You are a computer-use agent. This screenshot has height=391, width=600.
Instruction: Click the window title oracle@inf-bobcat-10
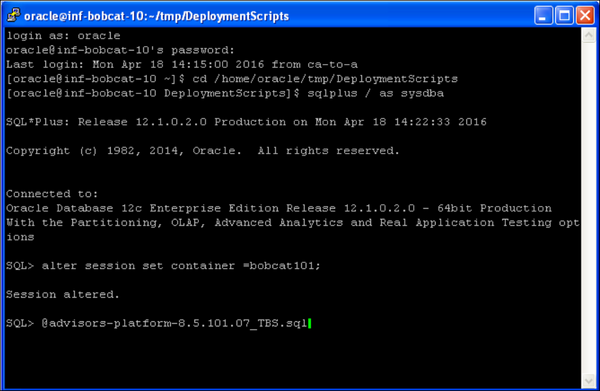pyautogui.click(x=157, y=16)
